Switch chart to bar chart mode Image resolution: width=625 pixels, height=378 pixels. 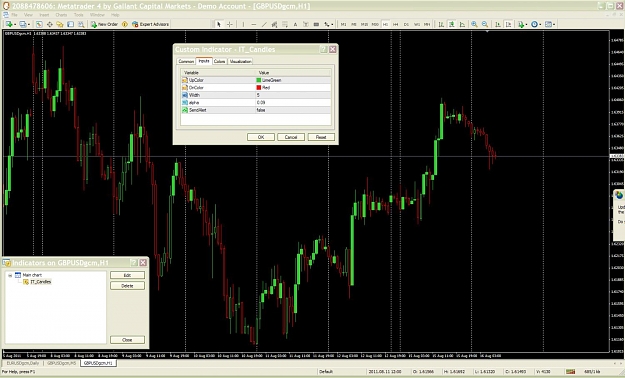point(441,24)
